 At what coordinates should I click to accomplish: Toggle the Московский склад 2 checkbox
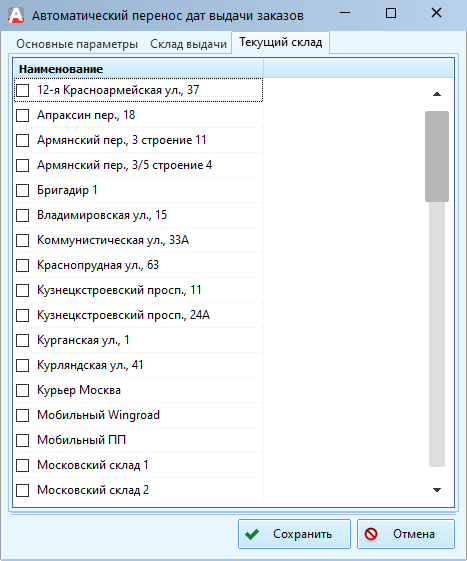pyautogui.click(x=23, y=490)
